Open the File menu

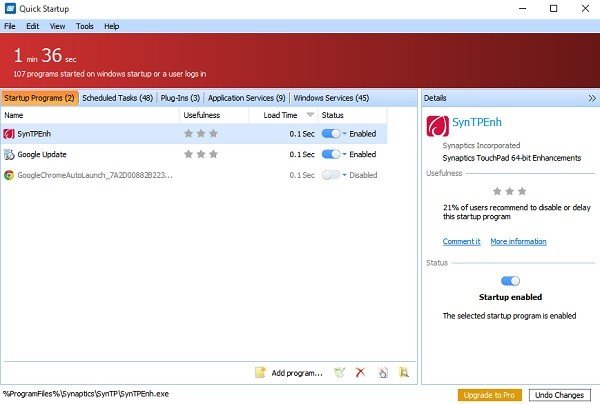coord(10,26)
